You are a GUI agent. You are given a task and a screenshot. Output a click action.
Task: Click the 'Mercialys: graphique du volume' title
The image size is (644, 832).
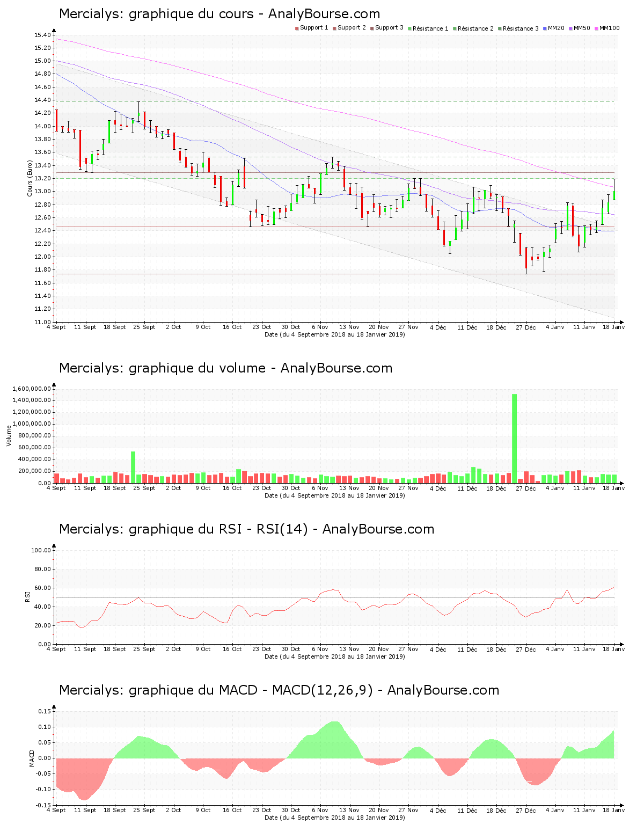pyautogui.click(x=162, y=368)
